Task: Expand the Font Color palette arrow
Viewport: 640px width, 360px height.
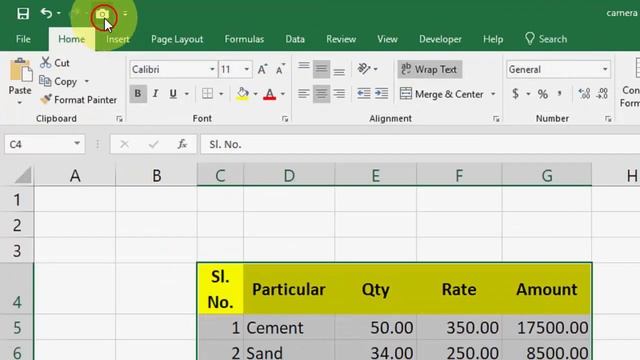Action: pos(283,94)
